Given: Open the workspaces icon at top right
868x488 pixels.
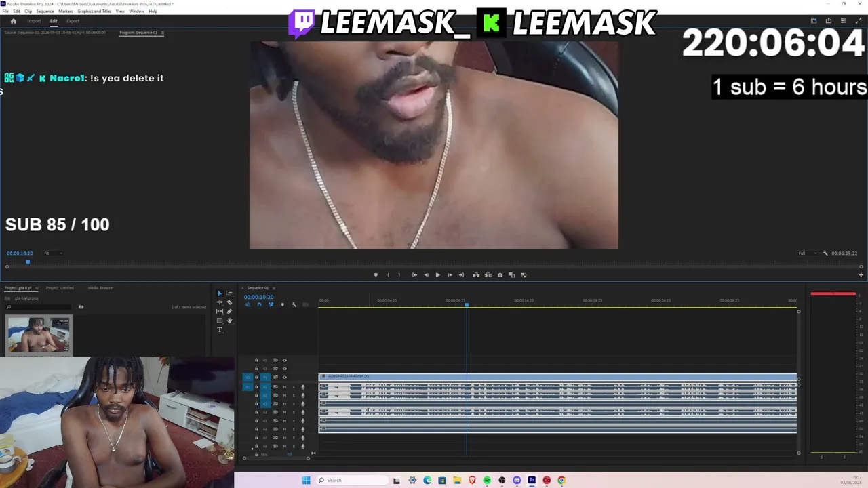Looking at the screenshot, I should point(814,21).
